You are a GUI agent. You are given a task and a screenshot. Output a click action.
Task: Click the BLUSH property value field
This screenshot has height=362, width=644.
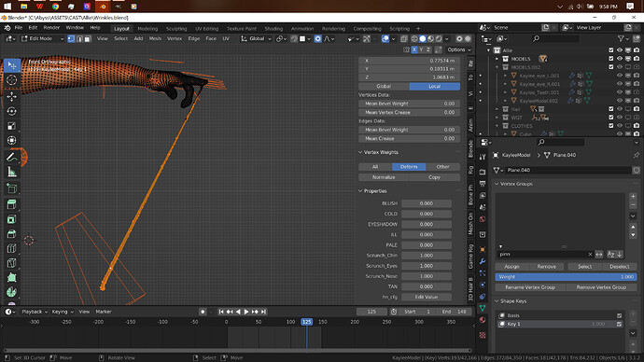coord(427,203)
